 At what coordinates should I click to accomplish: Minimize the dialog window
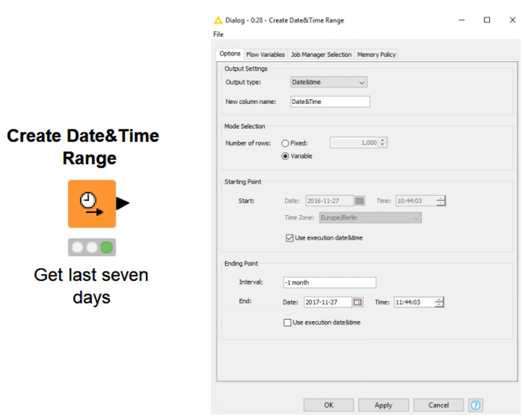461,20
